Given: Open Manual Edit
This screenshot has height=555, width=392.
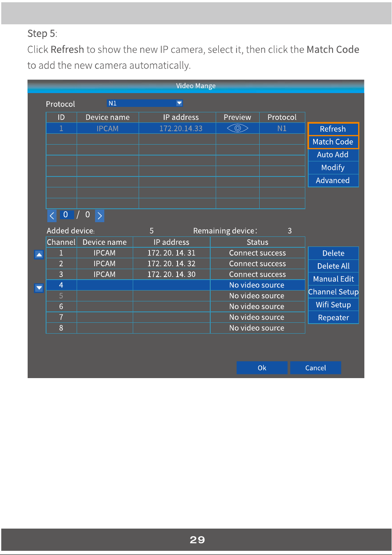Looking at the screenshot, I should (x=333, y=279).
